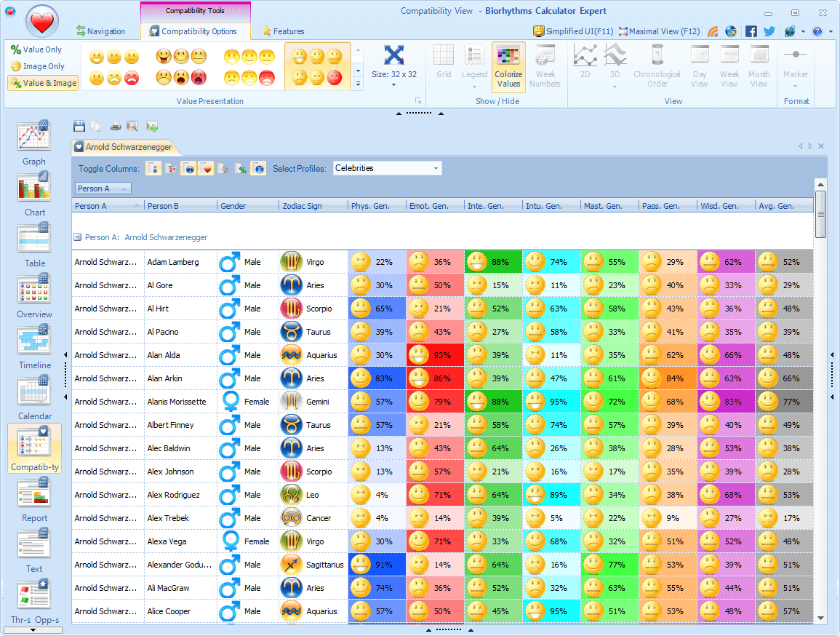This screenshot has height=636, width=840.
Task: Click the Save icon above the tab
Action: click(x=79, y=127)
